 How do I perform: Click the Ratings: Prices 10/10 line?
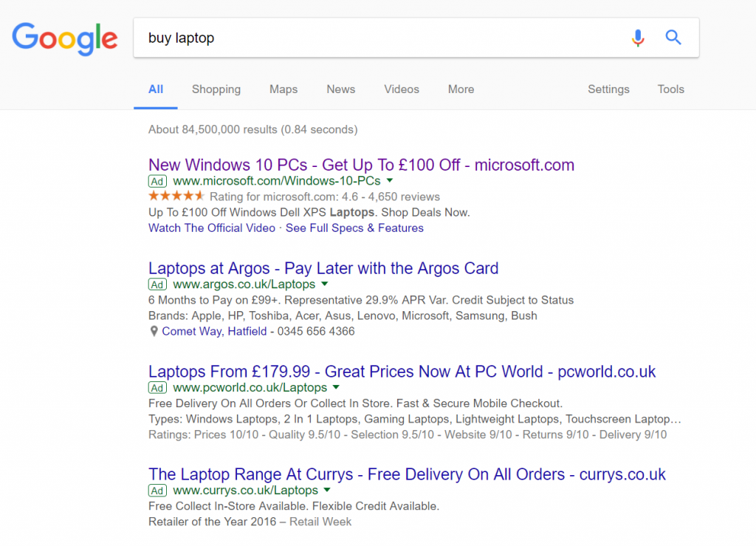(408, 434)
